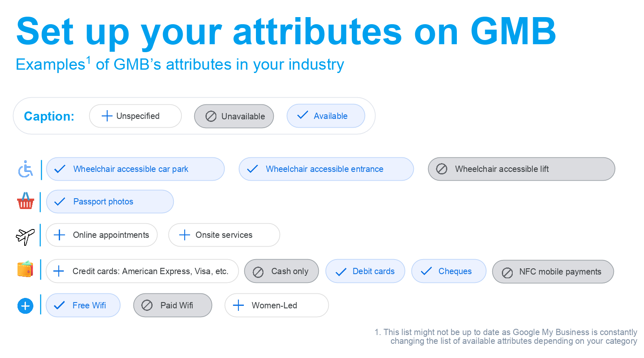
Task: Click the plus sign in Women-Led chip
Action: point(238,305)
